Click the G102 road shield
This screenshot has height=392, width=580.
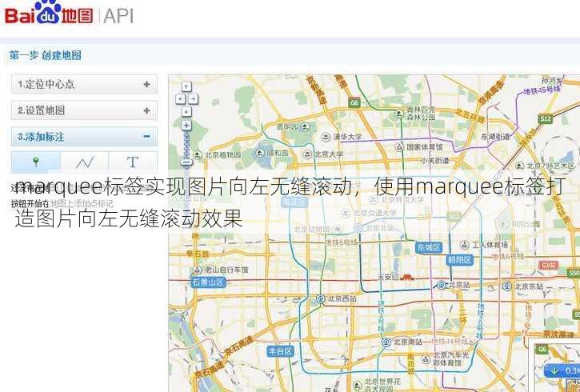[549, 265]
